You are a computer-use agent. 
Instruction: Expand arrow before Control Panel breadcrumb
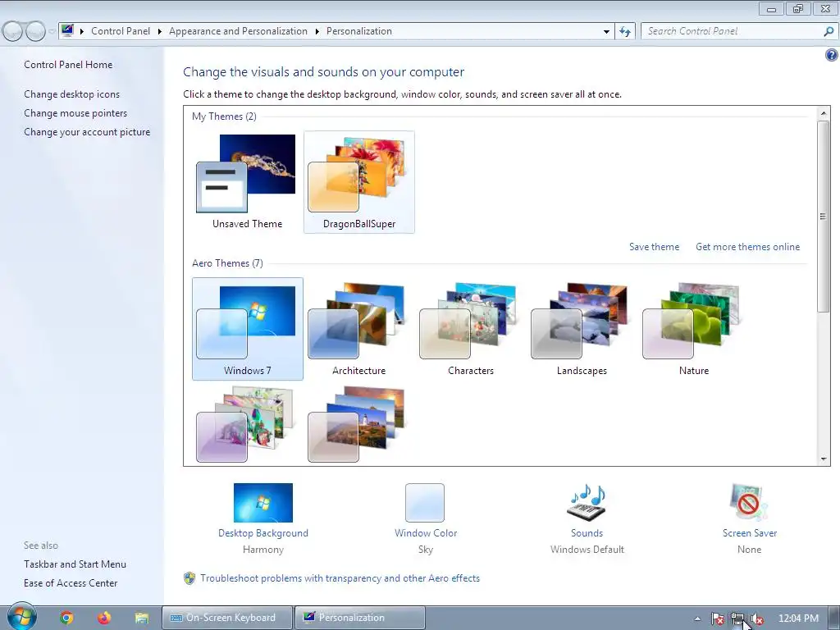point(82,32)
